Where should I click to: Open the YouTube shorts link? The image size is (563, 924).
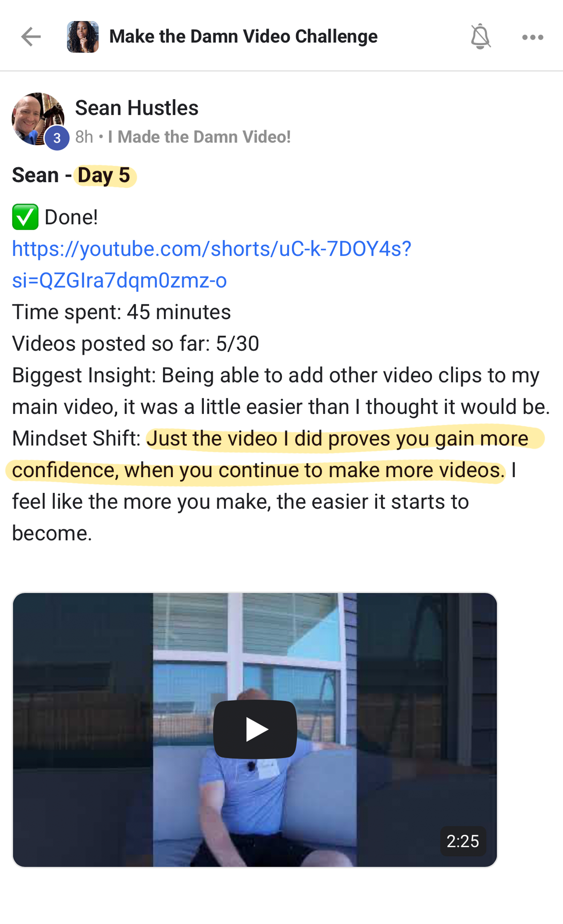coord(212,264)
